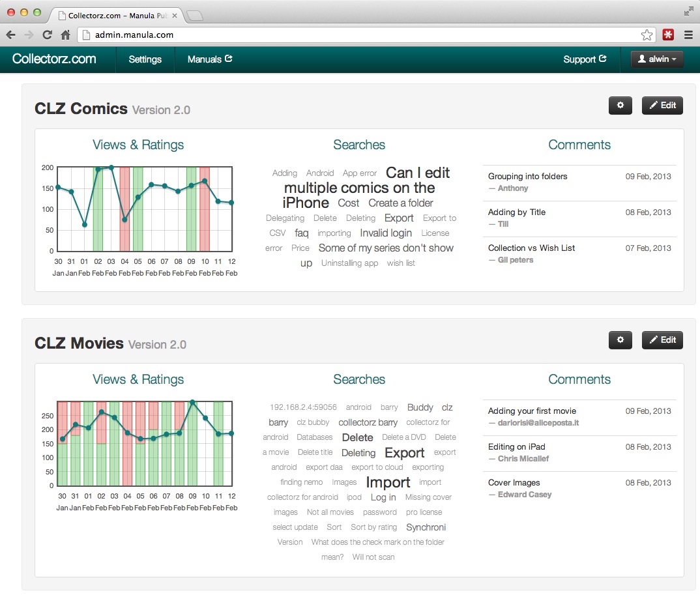Open CLZ Comics Comments heading
This screenshot has height=595, width=700.
pyautogui.click(x=579, y=145)
